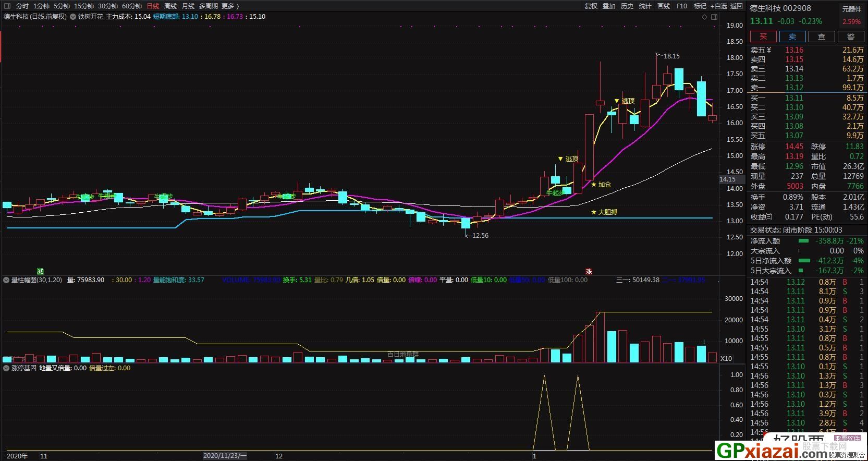Viewport: 868px width, 461px height.
Task: Click the 2020/11/23 date marker on timeline
Action: coord(225,456)
